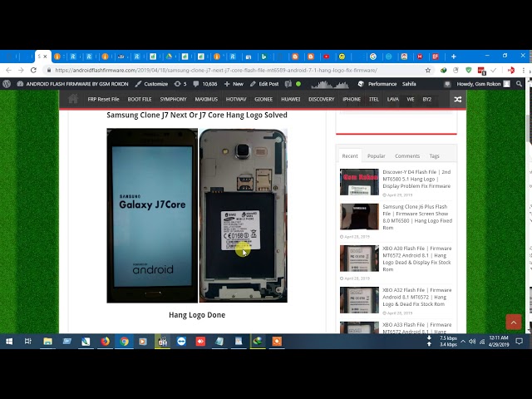Click the browser Back arrow

[x=8, y=70]
